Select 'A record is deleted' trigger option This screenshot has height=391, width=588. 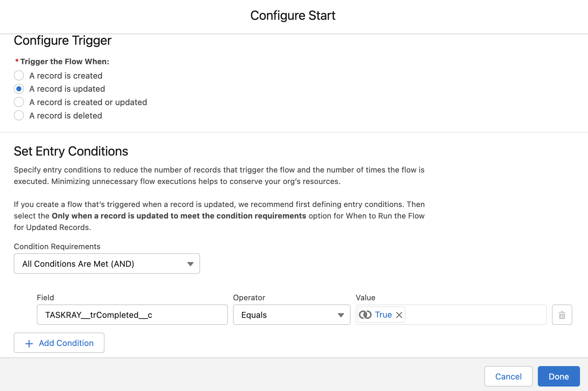(x=19, y=115)
